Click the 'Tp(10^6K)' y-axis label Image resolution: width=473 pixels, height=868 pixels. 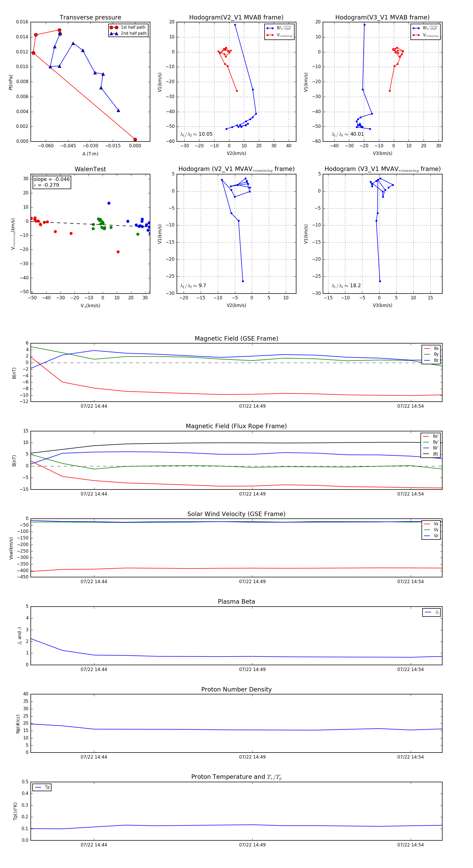[x=15, y=811]
